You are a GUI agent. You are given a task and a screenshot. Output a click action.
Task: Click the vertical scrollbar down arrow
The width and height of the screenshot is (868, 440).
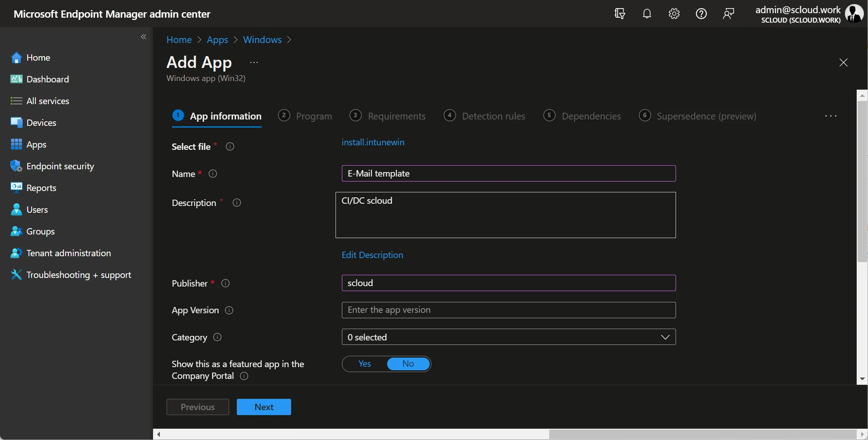coord(862,379)
